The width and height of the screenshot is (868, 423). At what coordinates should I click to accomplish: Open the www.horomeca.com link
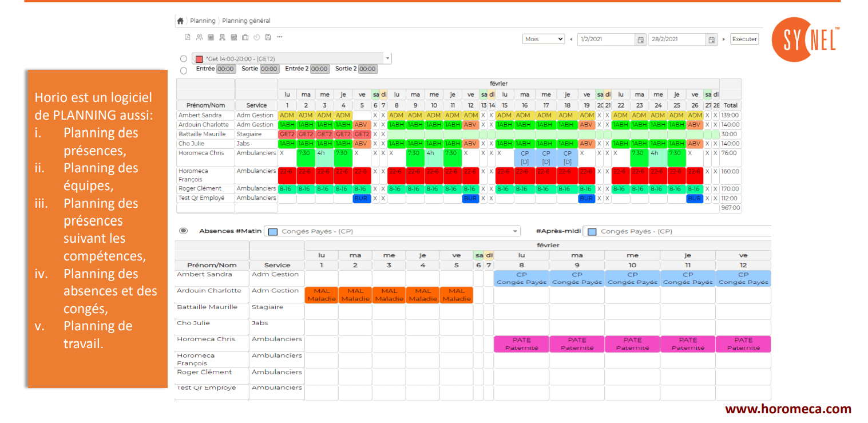click(x=788, y=409)
